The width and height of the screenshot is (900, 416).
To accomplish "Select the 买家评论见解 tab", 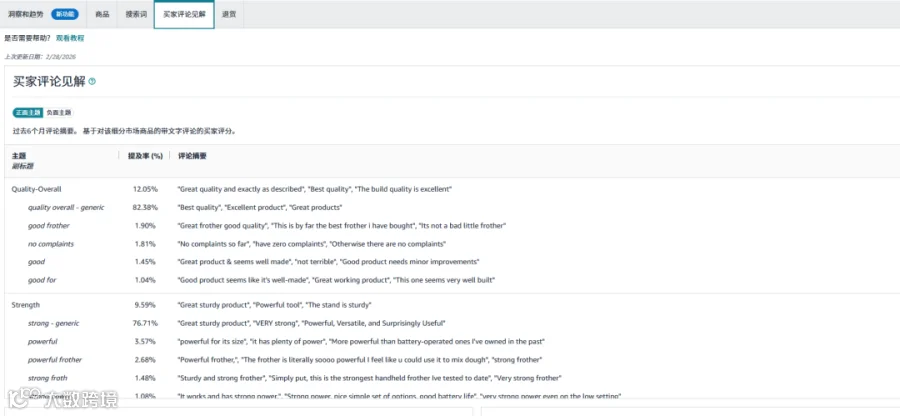I will pos(184,14).
